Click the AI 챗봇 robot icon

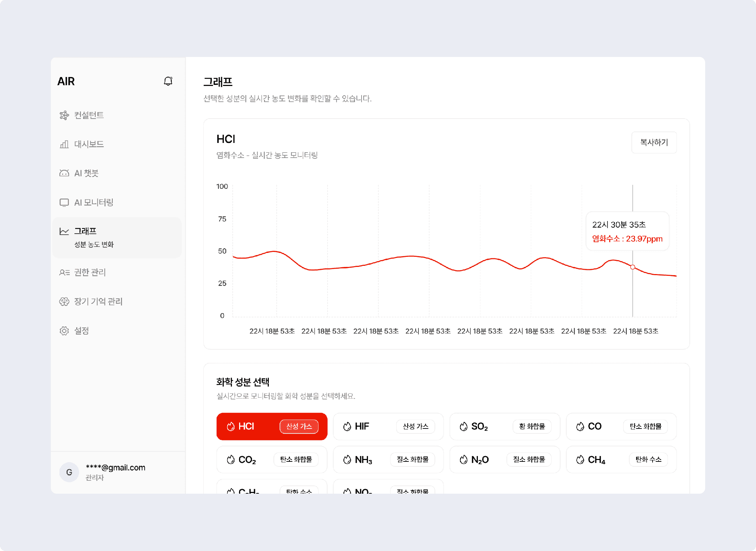coord(64,173)
